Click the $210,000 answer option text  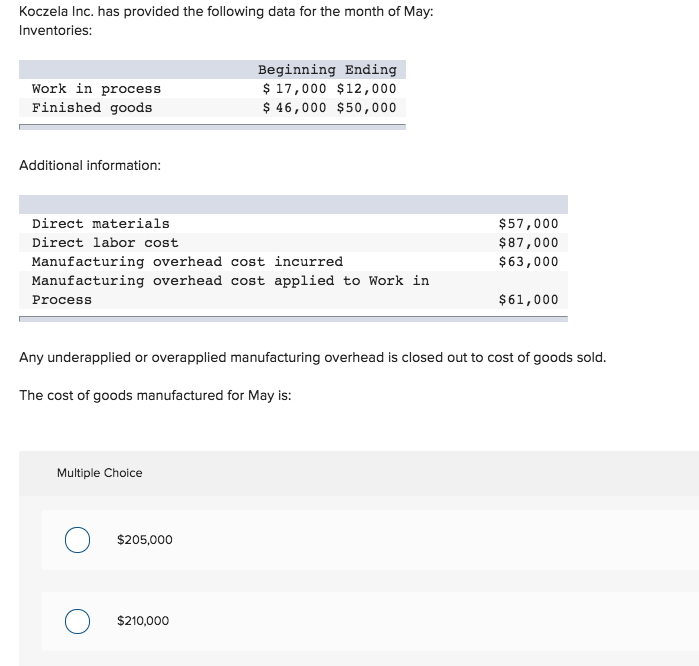coord(143,621)
